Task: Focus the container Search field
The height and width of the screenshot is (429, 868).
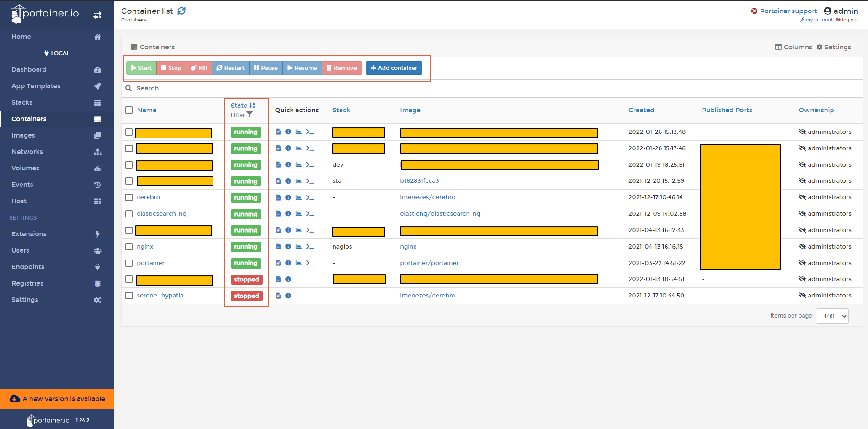Action: click(492, 88)
